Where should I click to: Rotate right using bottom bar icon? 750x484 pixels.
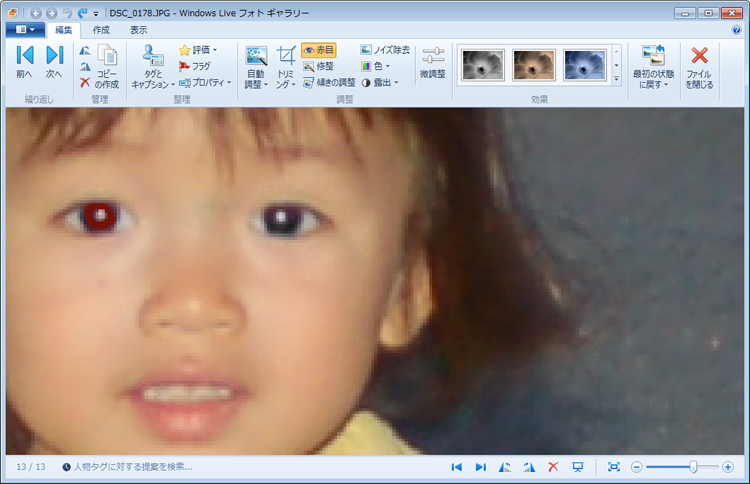(x=529, y=467)
